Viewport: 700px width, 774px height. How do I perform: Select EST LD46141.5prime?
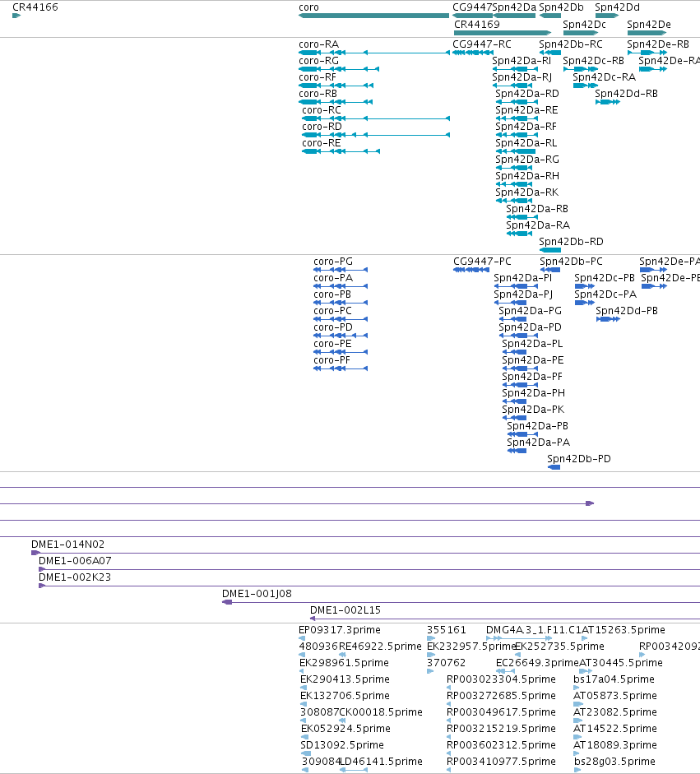(354, 770)
